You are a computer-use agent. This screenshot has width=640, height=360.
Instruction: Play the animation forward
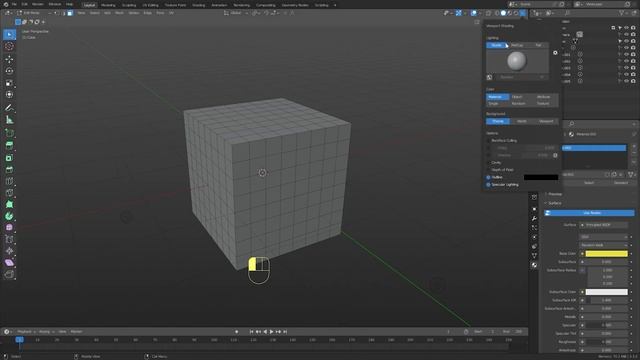pos(271,332)
